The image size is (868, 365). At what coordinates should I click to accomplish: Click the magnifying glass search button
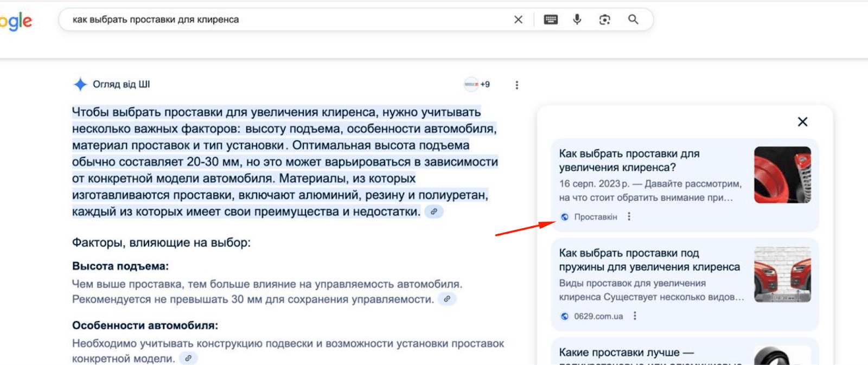click(x=633, y=20)
